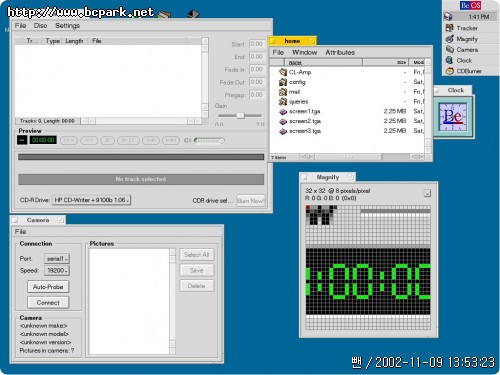The height and width of the screenshot is (375, 500).
Task: Click the Start time field
Action: pyautogui.click(x=257, y=44)
